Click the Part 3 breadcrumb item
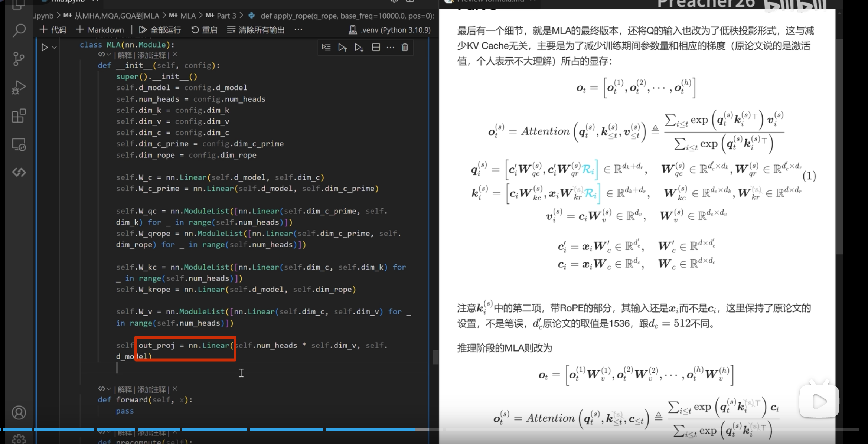Screen dimensions: 868x444 226,16
